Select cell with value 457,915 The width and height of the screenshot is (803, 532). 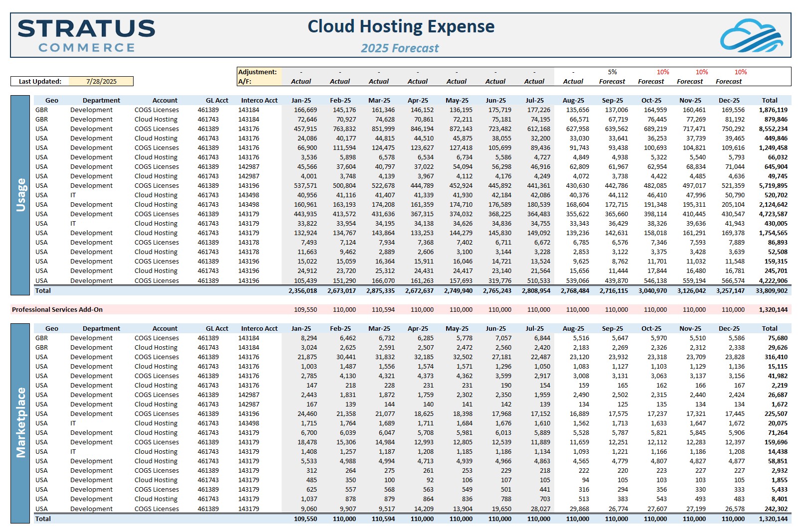[x=305, y=129]
